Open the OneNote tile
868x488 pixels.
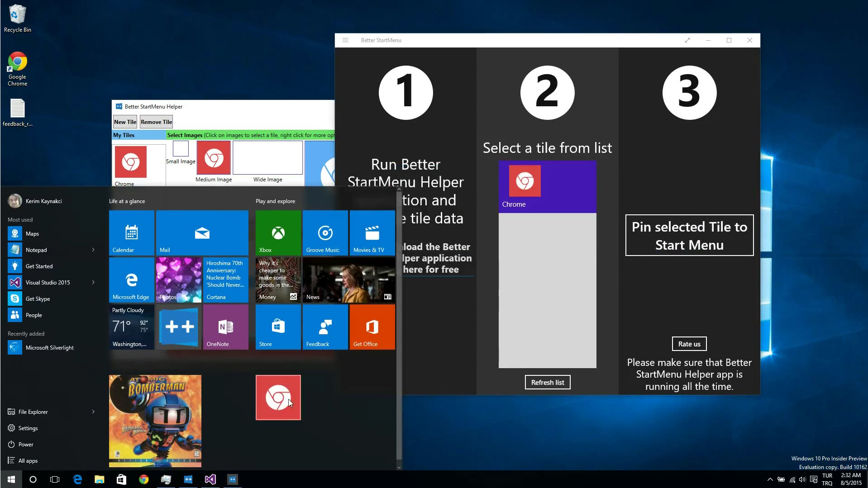(225, 327)
